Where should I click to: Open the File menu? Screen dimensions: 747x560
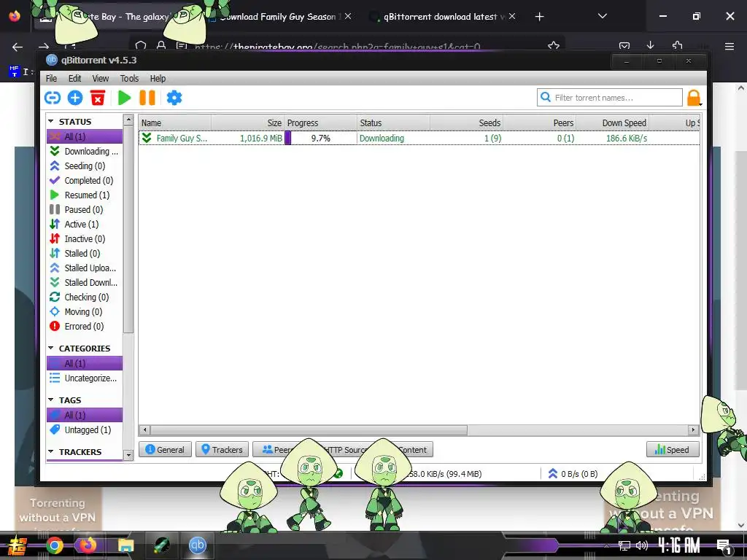click(x=52, y=79)
